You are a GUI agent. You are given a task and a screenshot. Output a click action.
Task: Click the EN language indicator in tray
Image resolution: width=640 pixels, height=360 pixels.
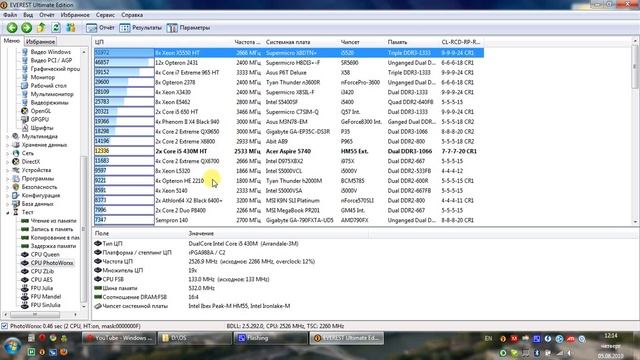(x=489, y=338)
